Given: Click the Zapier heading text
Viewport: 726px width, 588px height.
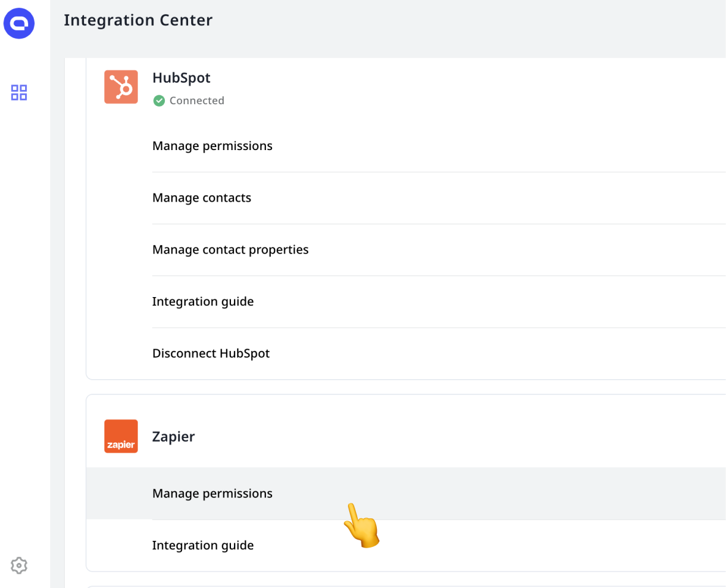Looking at the screenshot, I should [x=173, y=437].
